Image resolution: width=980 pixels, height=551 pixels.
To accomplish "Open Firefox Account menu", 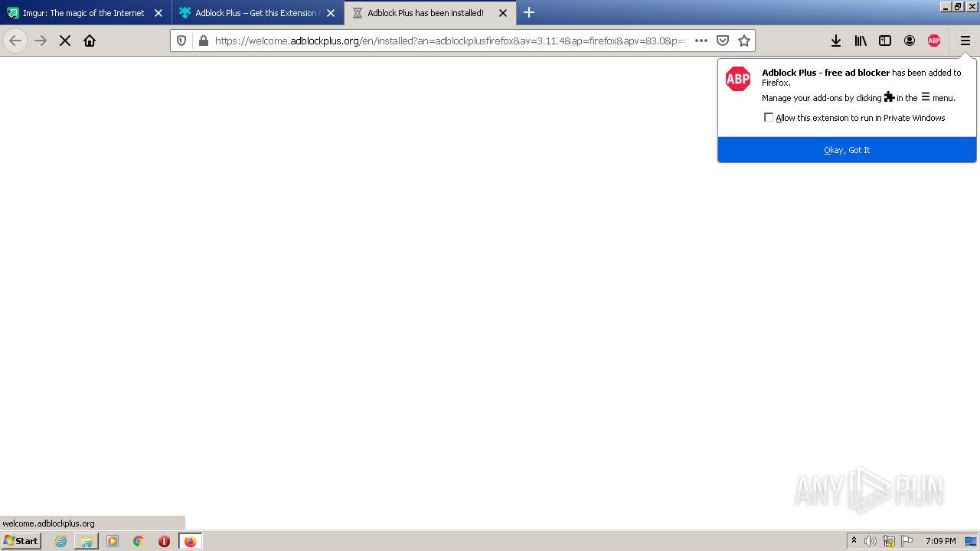I will (x=910, y=41).
